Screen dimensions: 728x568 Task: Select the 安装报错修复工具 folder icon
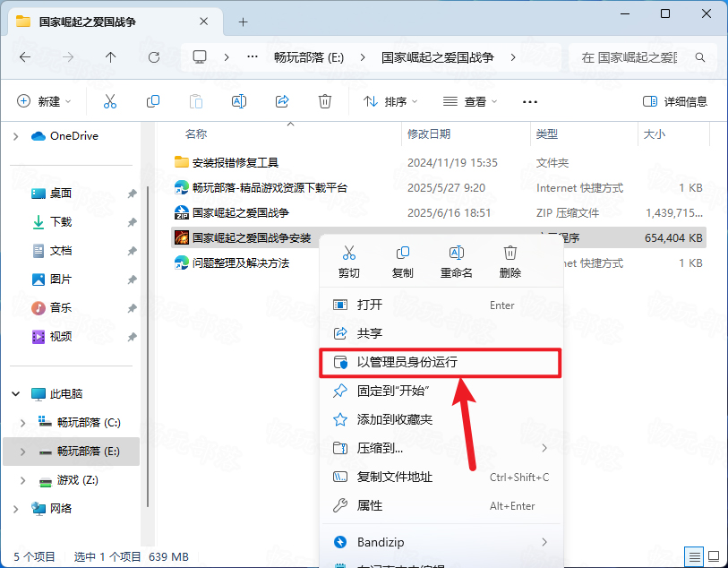pyautogui.click(x=181, y=162)
